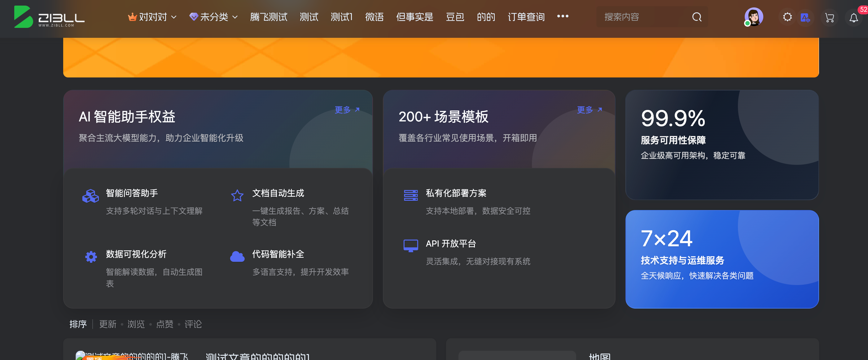Toggle the light/dark theme sun icon
Screen dimensions: 868x360
pyautogui.click(x=787, y=17)
